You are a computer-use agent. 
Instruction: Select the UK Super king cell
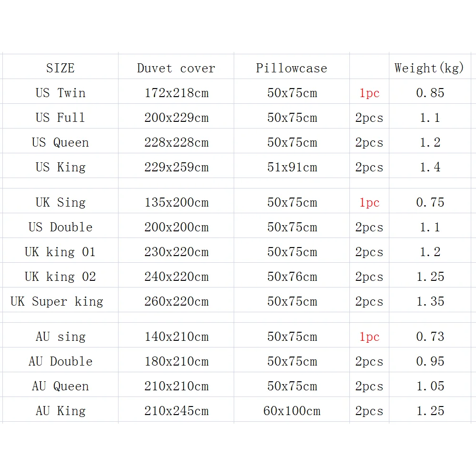[x=57, y=301]
